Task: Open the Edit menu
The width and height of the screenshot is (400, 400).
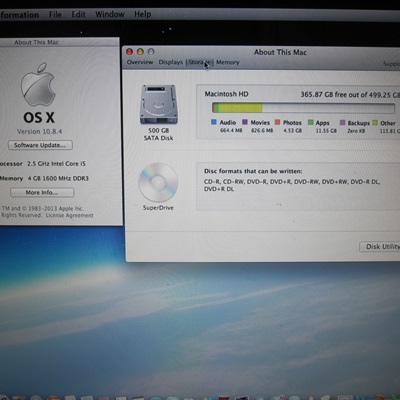Action: coord(78,15)
